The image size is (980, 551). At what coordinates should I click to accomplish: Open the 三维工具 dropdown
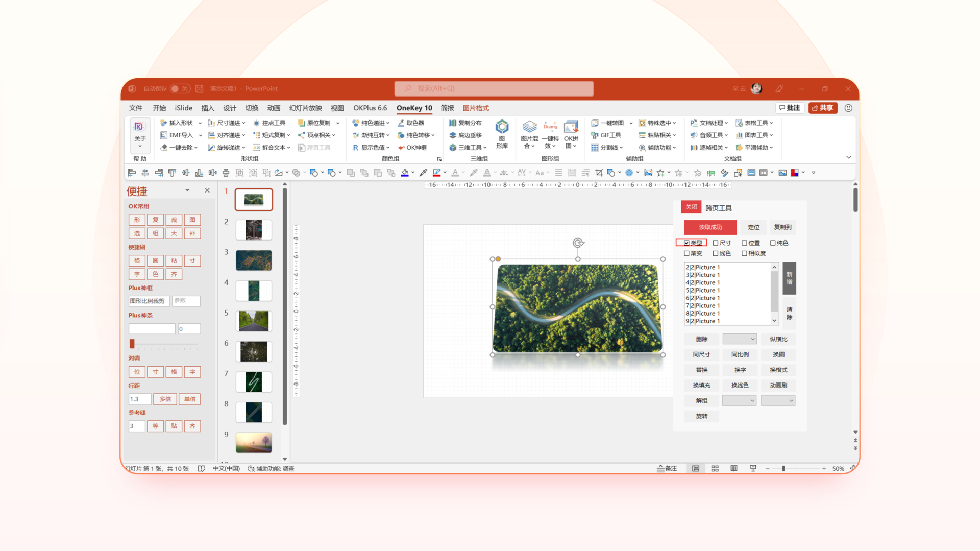(x=468, y=148)
